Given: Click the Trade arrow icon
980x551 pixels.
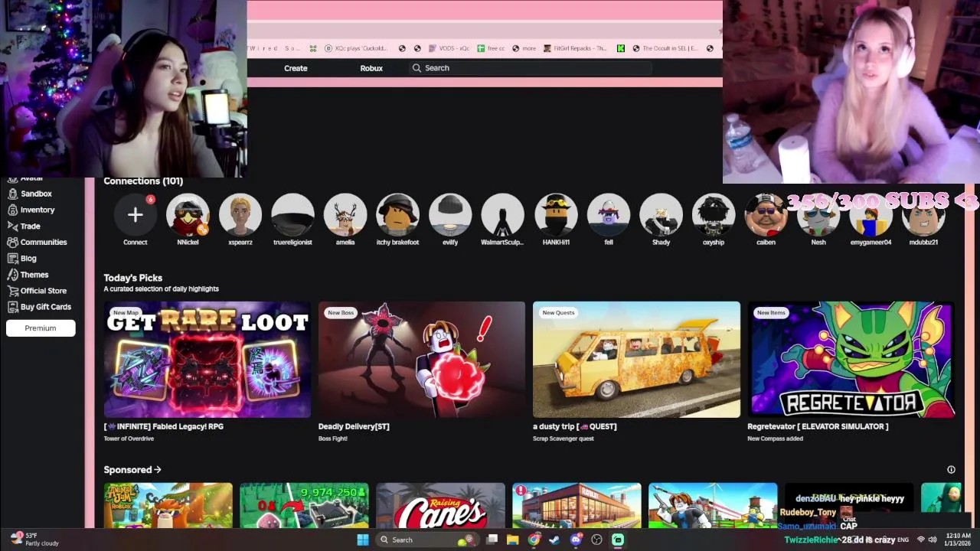Looking at the screenshot, I should point(12,226).
